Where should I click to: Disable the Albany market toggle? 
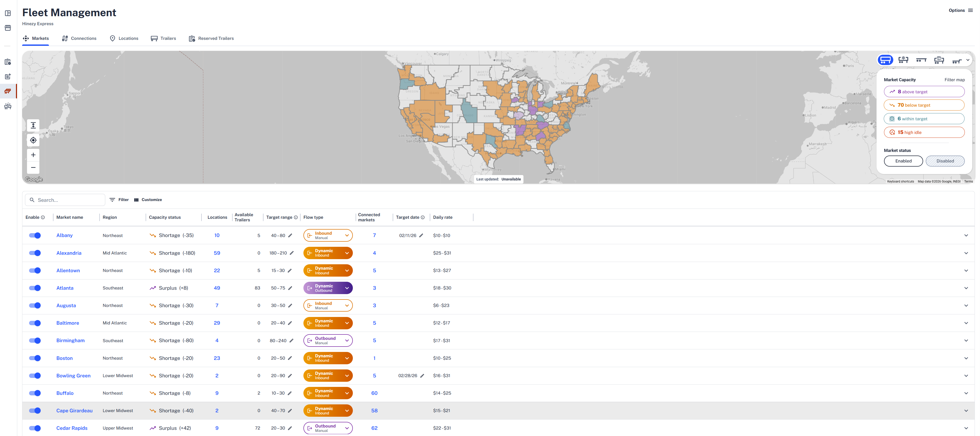pyautogui.click(x=35, y=236)
